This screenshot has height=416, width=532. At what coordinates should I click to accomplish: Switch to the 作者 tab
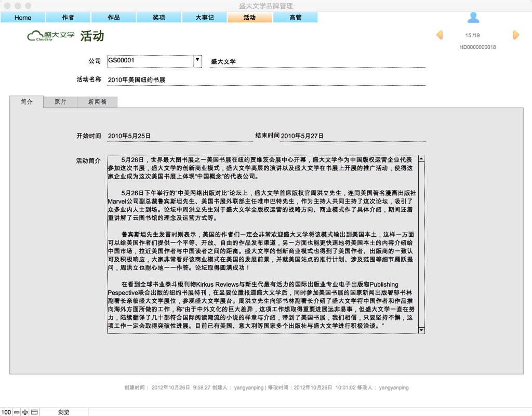[68, 17]
